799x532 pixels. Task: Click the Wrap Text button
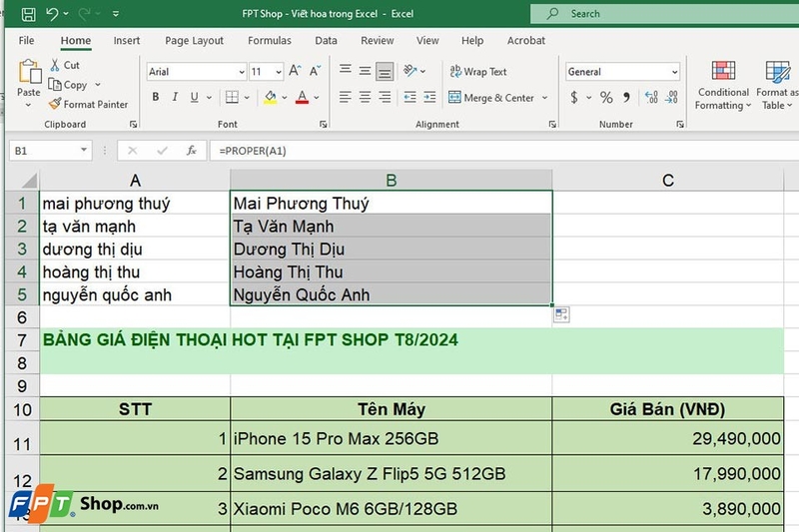click(478, 71)
